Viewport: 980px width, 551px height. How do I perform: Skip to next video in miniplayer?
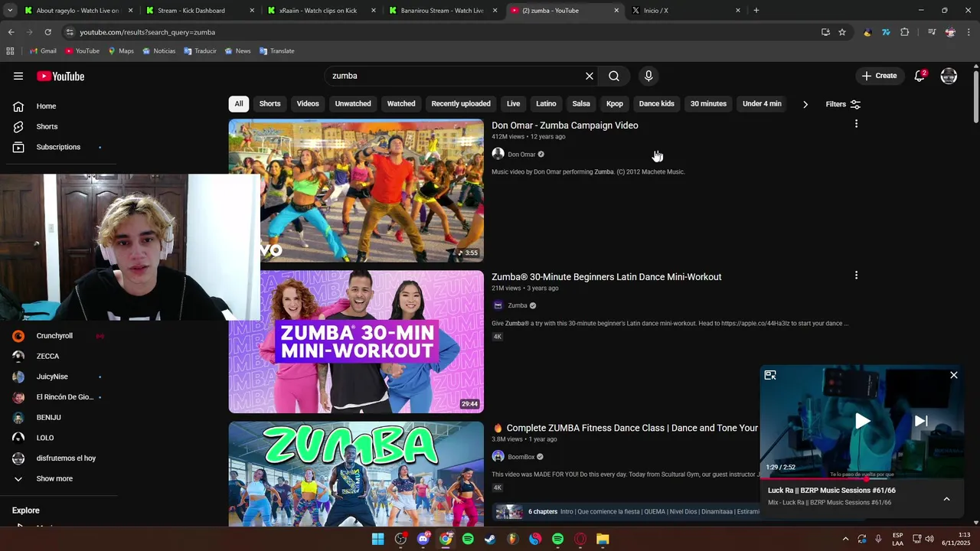click(921, 421)
